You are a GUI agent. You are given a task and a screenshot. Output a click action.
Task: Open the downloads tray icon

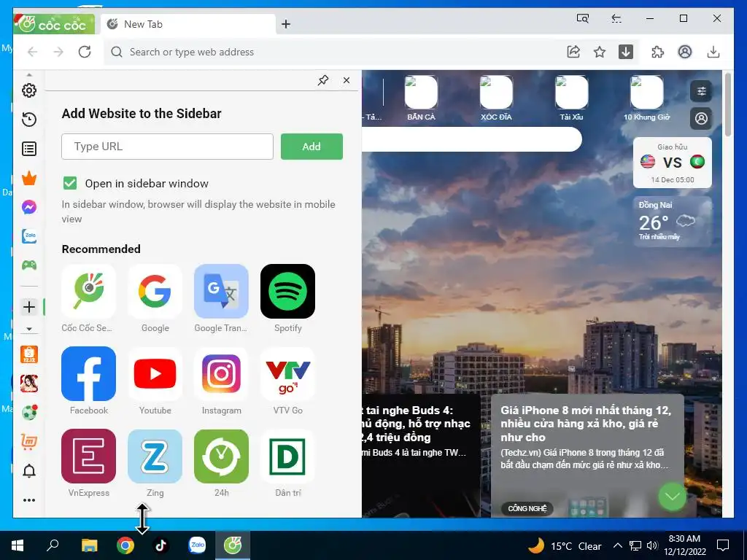coord(713,52)
